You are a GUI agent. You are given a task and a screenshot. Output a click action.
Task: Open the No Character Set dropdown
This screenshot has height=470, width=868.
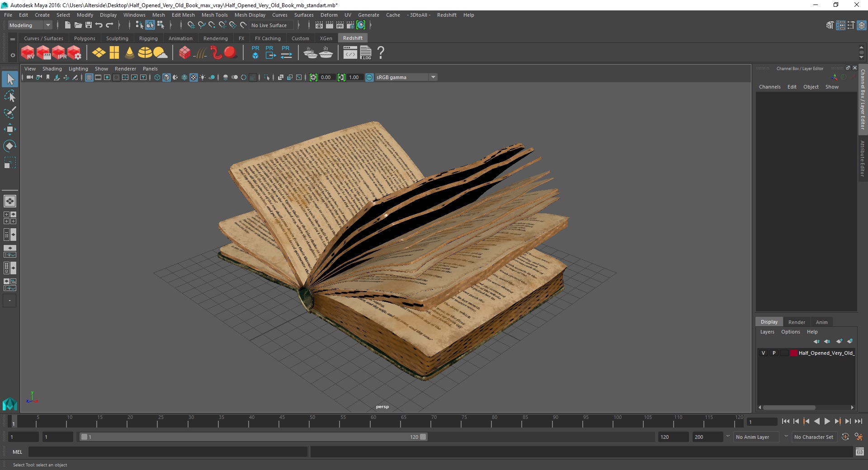[x=814, y=437]
